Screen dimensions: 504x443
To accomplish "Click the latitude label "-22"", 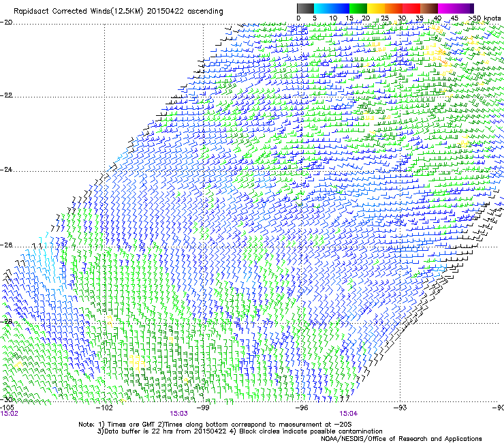I will [x=6, y=95].
